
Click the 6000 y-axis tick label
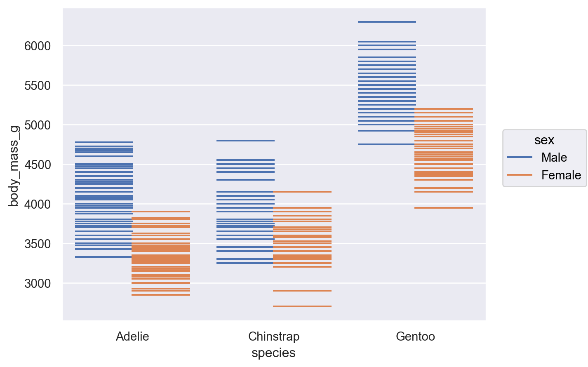coord(38,46)
